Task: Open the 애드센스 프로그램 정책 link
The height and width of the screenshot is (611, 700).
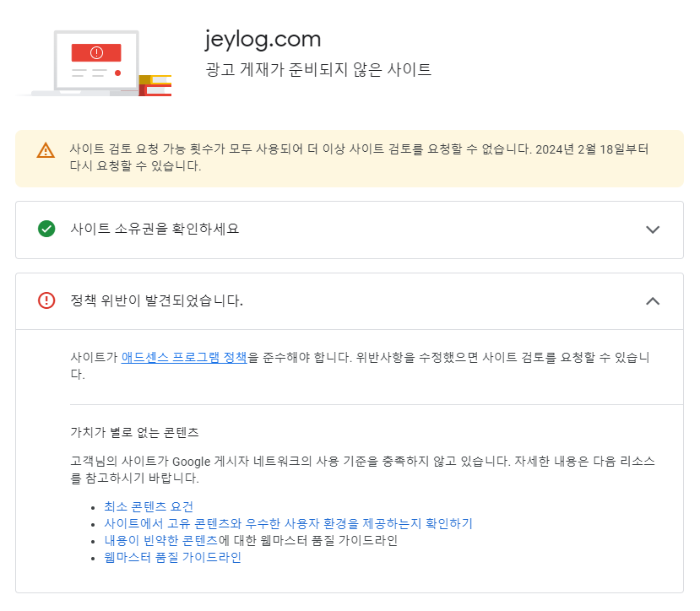Action: click(184, 358)
